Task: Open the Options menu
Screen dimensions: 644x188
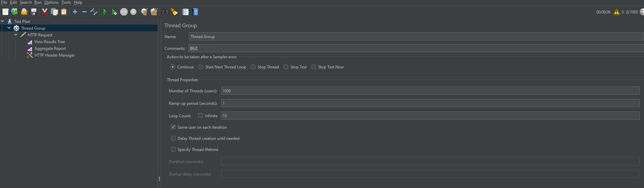Action: [51, 2]
